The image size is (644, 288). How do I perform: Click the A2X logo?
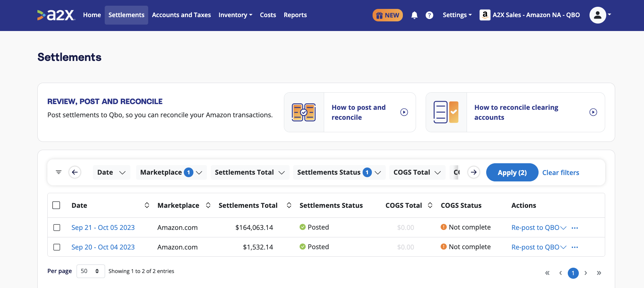56,15
